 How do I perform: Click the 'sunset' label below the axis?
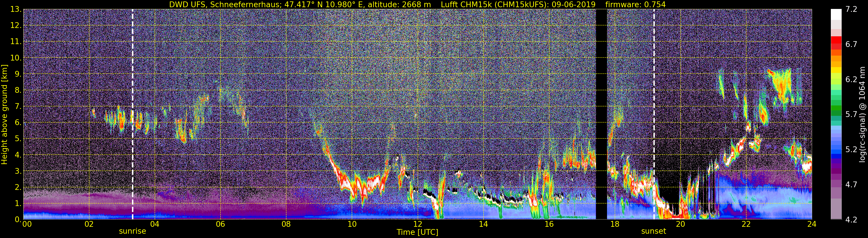(654, 231)
